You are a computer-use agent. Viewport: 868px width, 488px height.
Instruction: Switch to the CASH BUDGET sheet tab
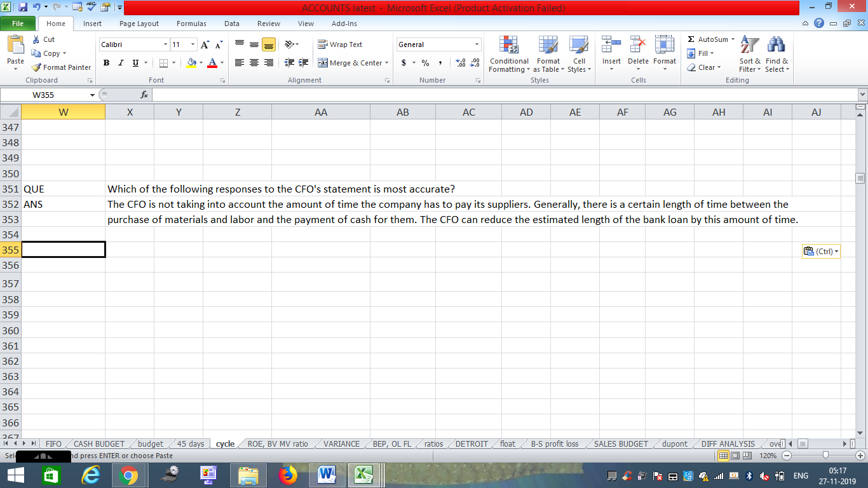pyautogui.click(x=99, y=444)
